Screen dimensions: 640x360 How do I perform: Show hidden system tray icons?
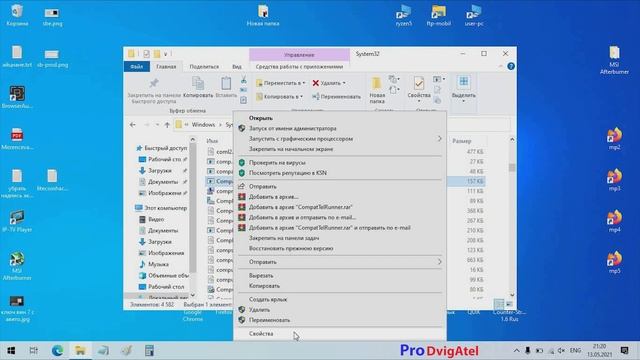pos(516,351)
